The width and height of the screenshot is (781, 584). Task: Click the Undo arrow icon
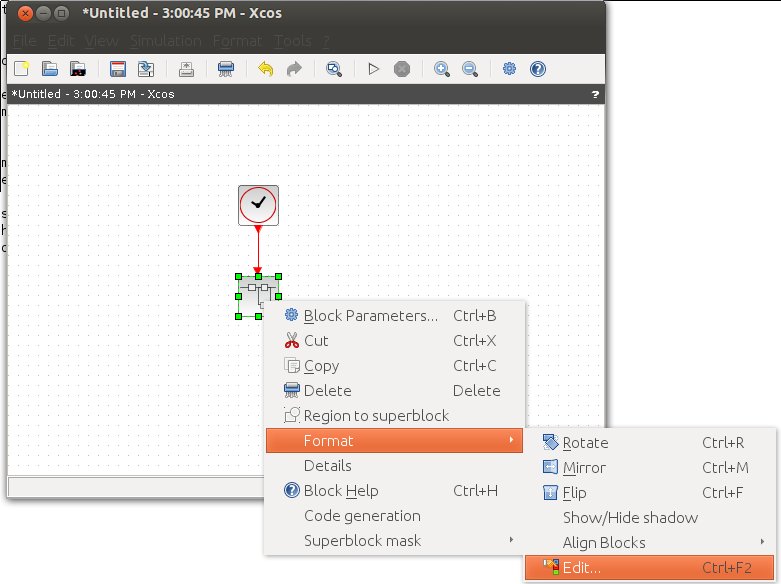266,69
